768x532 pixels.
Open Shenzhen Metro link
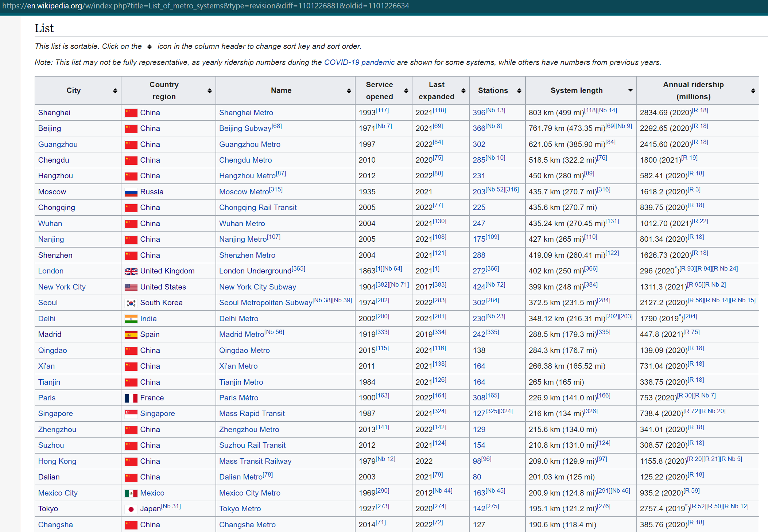pyautogui.click(x=247, y=255)
